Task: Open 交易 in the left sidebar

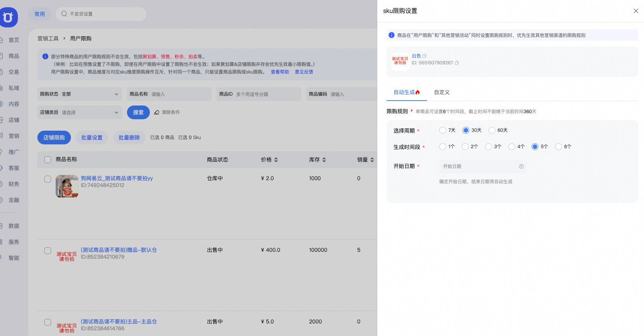Action: pyautogui.click(x=14, y=72)
